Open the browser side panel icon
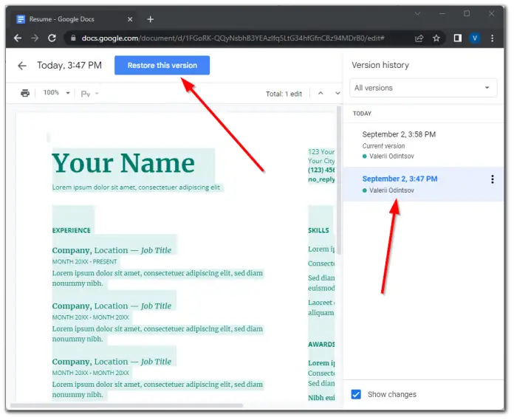 [x=458, y=38]
